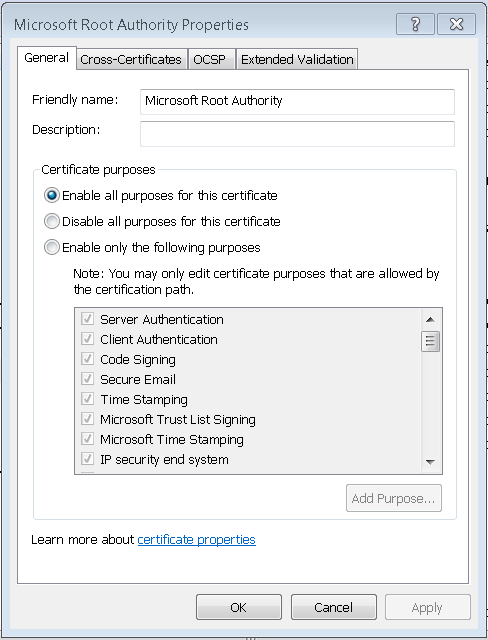488x640 pixels.
Task: Confirm with the OK button
Action: coord(239,607)
